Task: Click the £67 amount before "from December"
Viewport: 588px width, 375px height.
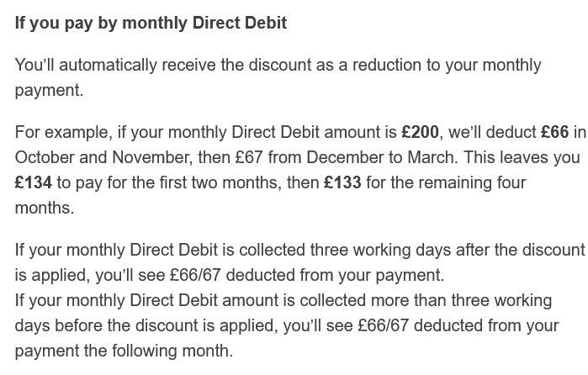Action: tap(251, 157)
